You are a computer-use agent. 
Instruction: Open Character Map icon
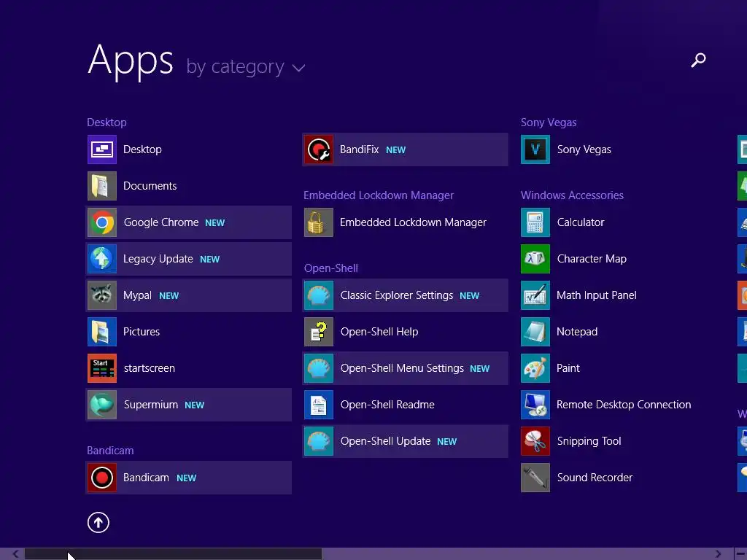[535, 259]
